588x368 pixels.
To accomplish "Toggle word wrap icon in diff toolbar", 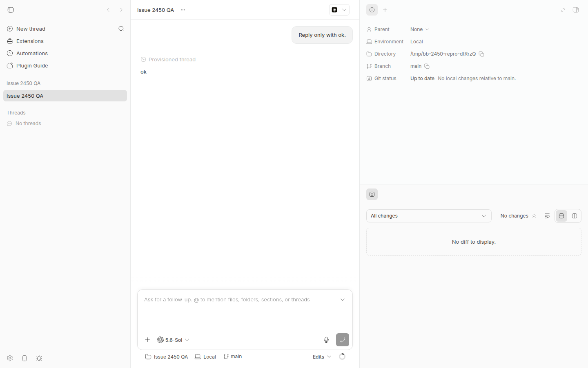I will [547, 216].
